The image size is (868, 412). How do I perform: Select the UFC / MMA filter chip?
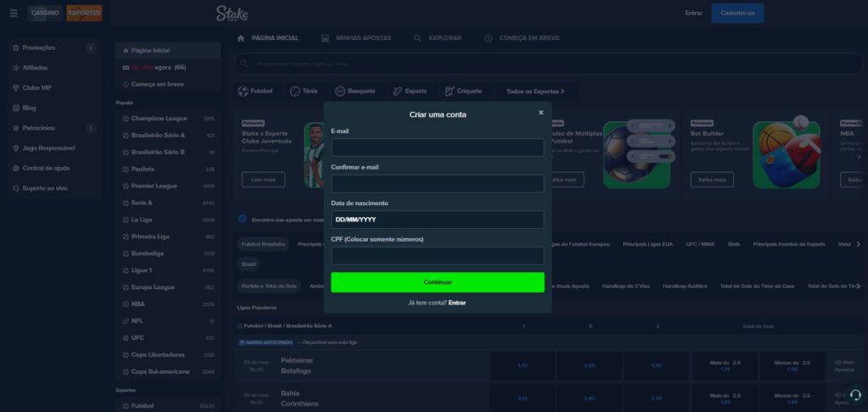(699, 244)
